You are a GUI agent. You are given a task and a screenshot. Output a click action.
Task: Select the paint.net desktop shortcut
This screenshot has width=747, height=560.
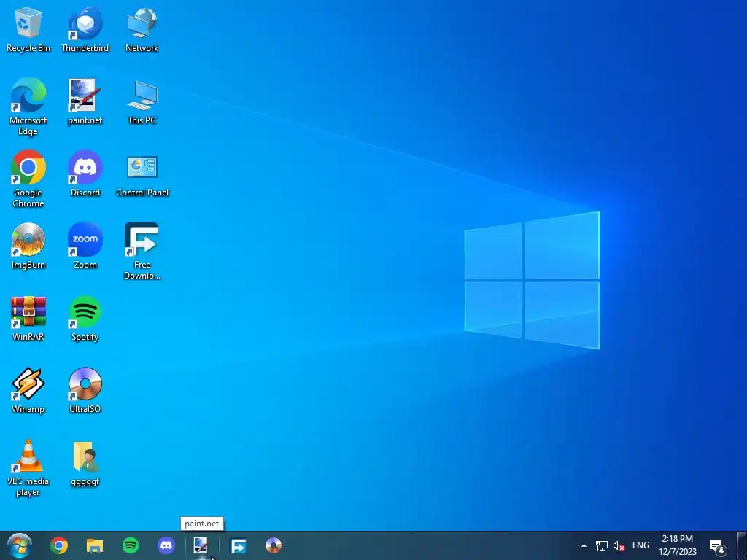[x=85, y=102]
